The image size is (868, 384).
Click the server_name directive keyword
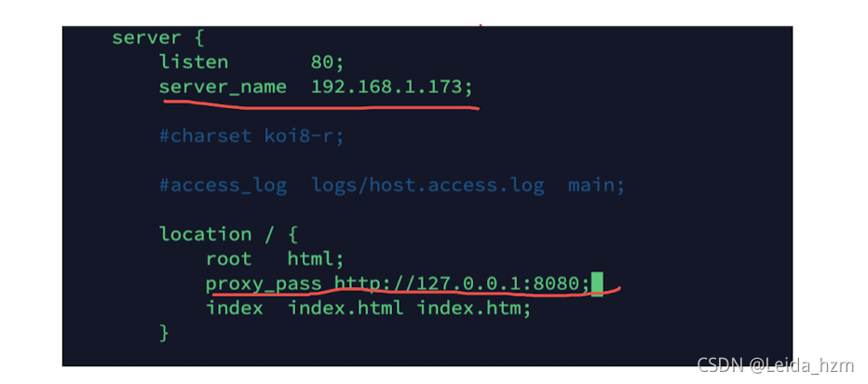tap(223, 87)
